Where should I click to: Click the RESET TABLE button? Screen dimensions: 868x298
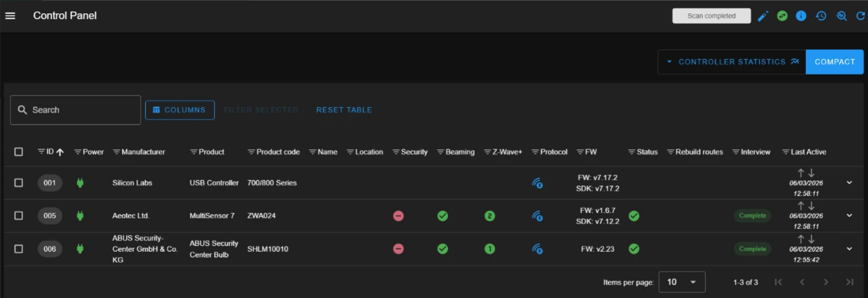pyautogui.click(x=344, y=110)
